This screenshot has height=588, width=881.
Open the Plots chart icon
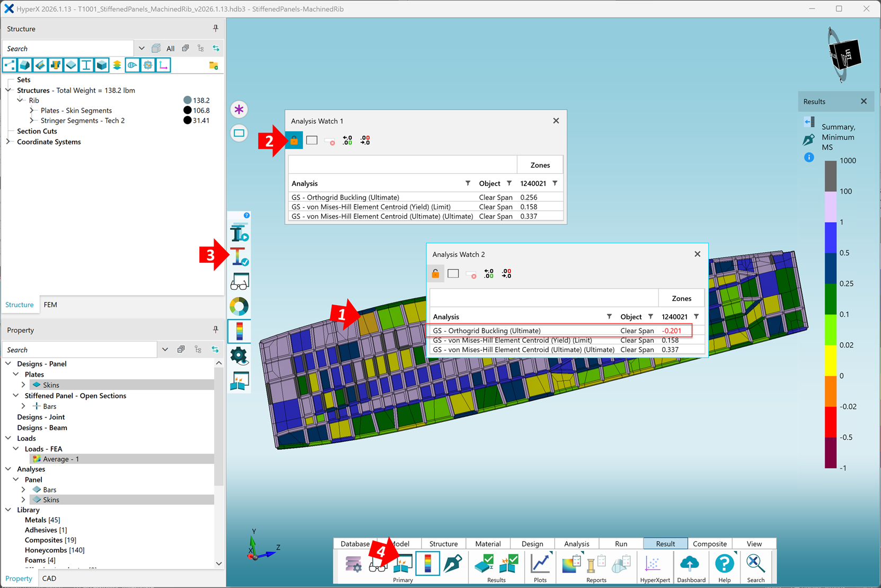(x=540, y=564)
